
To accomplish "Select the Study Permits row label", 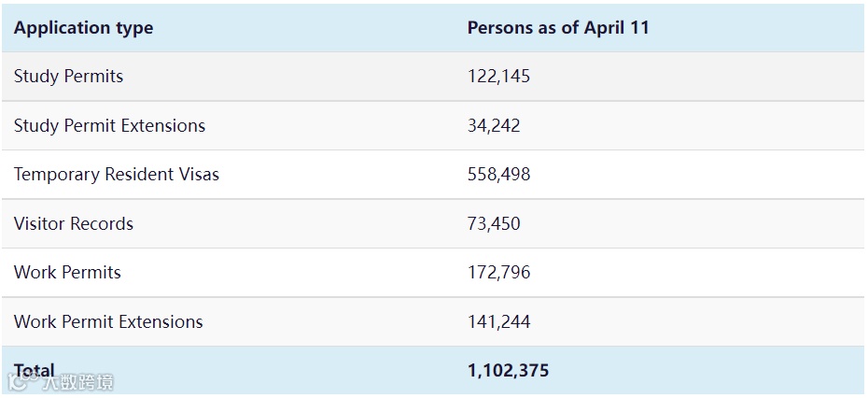I will [x=68, y=77].
